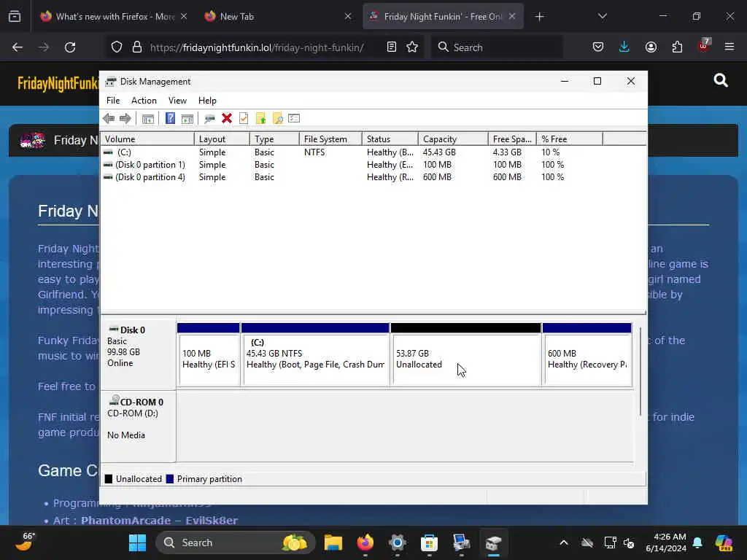The image size is (747, 560).
Task: Click the red X Delete toolbar icon
Action: click(x=227, y=119)
